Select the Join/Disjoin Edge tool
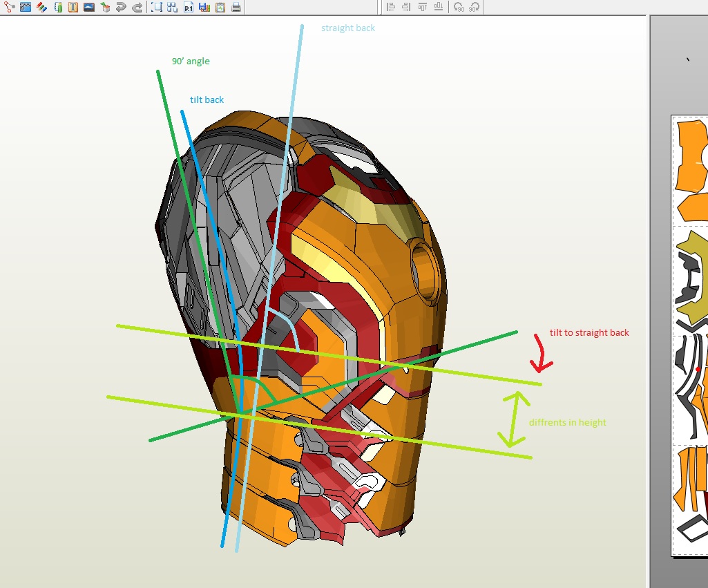 tap(9, 7)
